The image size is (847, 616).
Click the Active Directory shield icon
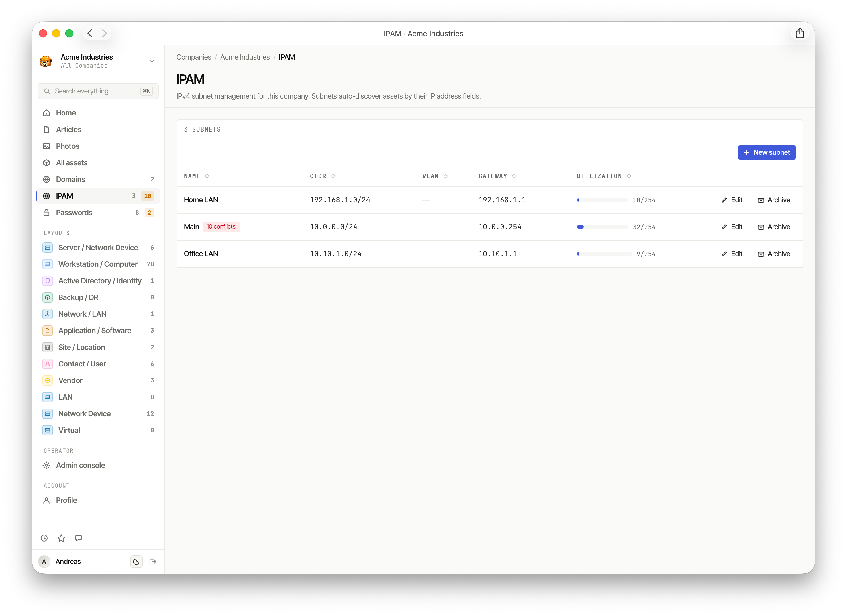pos(48,281)
